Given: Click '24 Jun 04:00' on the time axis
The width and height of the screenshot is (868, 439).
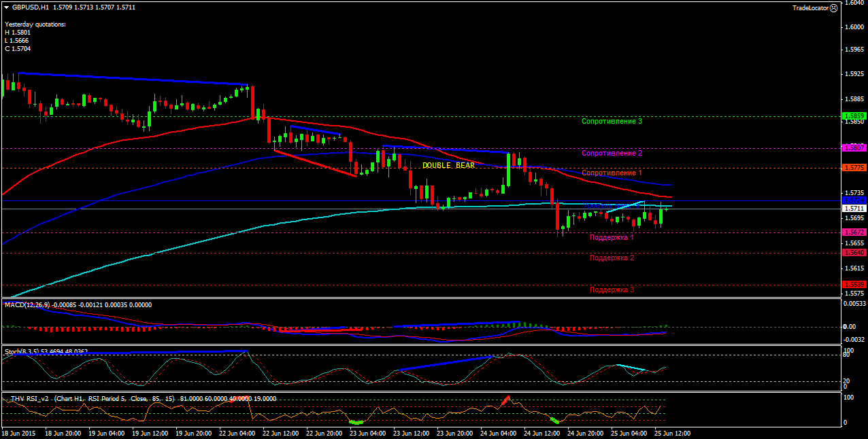Looking at the screenshot, I should [500, 433].
